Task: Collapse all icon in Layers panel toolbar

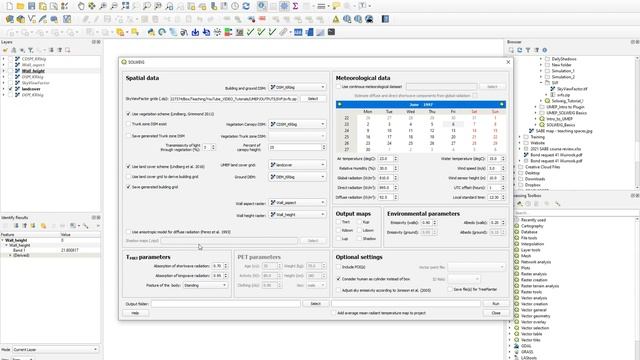Action: (60, 50)
